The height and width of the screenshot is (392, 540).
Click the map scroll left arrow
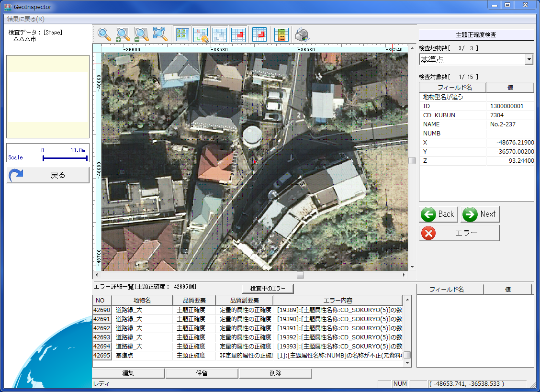pos(97,275)
